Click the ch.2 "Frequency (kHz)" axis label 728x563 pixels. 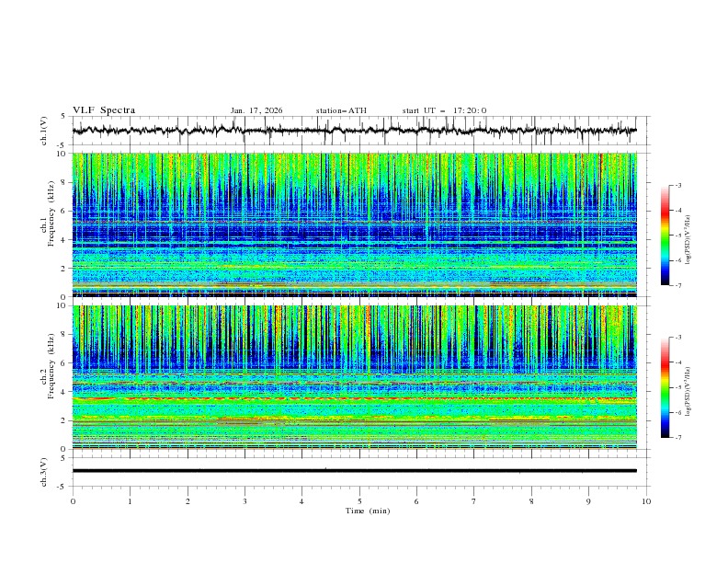click(51, 365)
